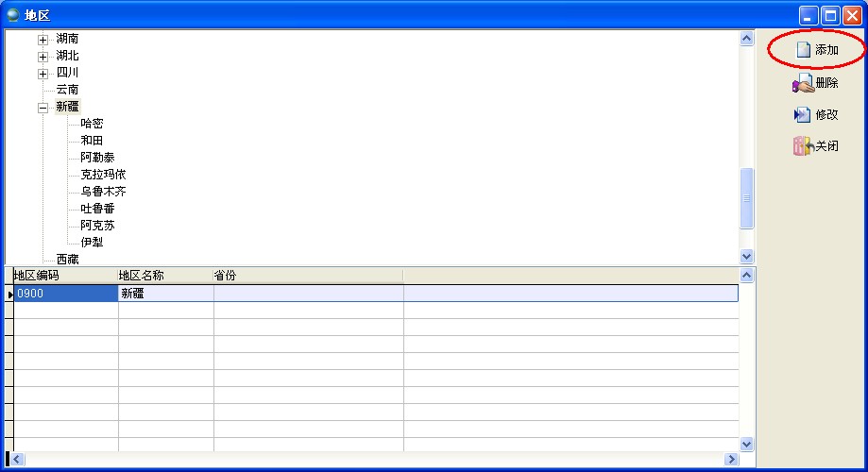Select 云南 in the region tree
This screenshot has height=472, width=868.
click(67, 90)
